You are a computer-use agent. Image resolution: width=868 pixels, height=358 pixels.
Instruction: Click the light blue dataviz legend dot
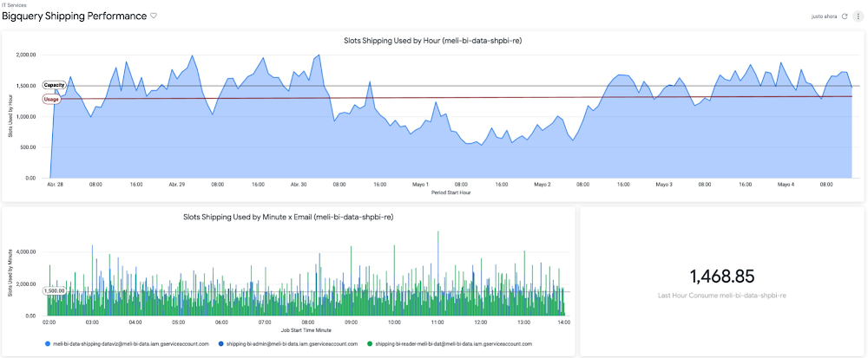click(x=47, y=344)
